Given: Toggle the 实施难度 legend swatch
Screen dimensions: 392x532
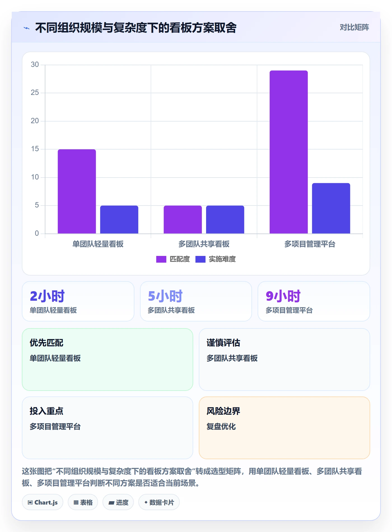Looking at the screenshot, I should point(200,259).
